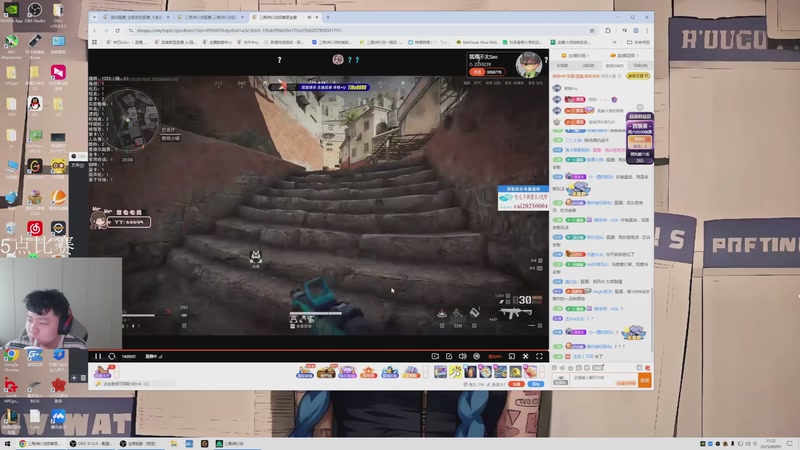
Task: Click the cai20250004 ad banner on video
Action: tap(523, 198)
